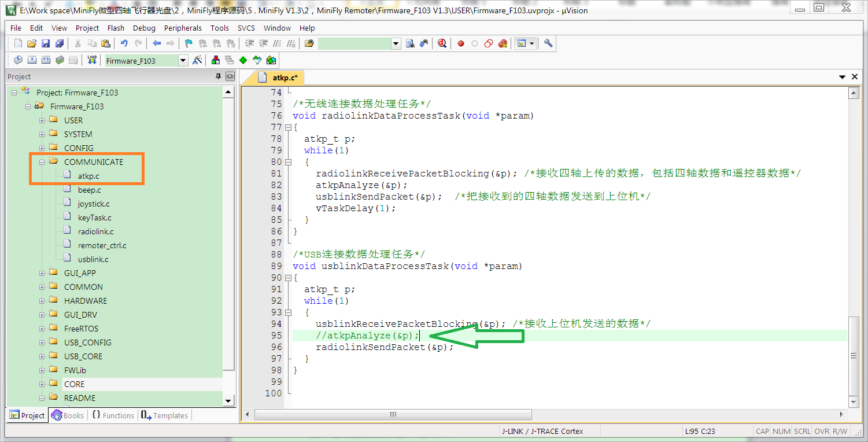
Task: Click the Incremental Find binoculars icon
Action: [424, 43]
